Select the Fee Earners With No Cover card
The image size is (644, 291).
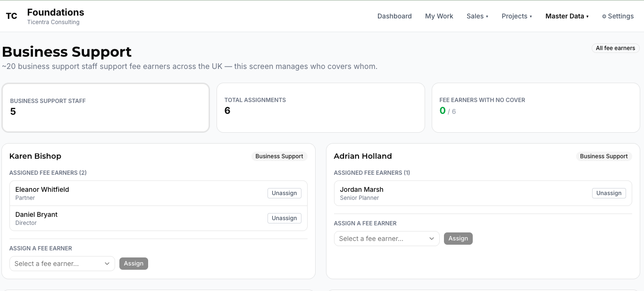coord(536,108)
